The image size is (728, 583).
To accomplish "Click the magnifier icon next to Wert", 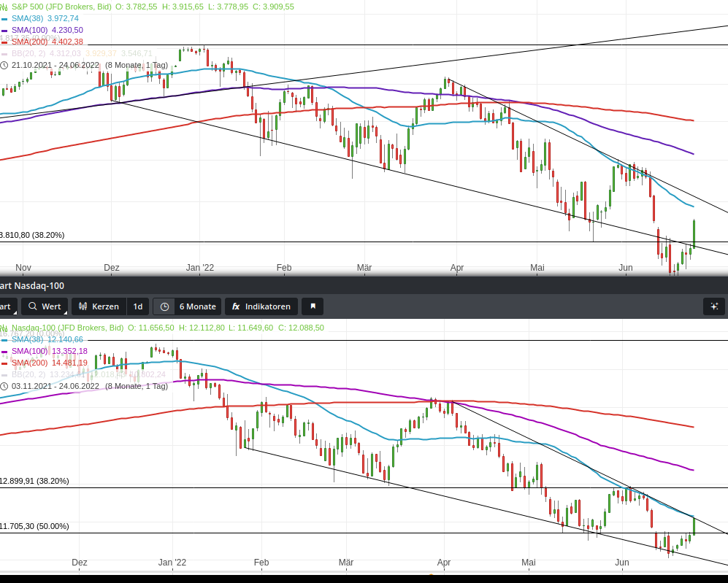I will (32, 306).
